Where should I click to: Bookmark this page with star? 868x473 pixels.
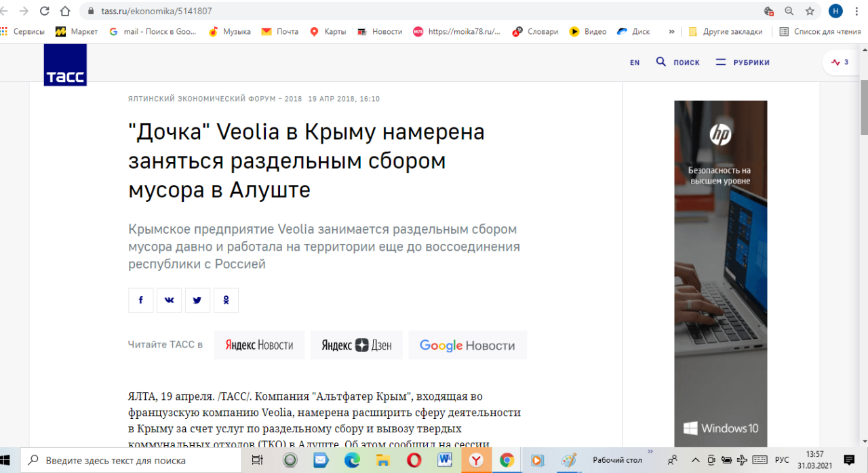pos(809,12)
